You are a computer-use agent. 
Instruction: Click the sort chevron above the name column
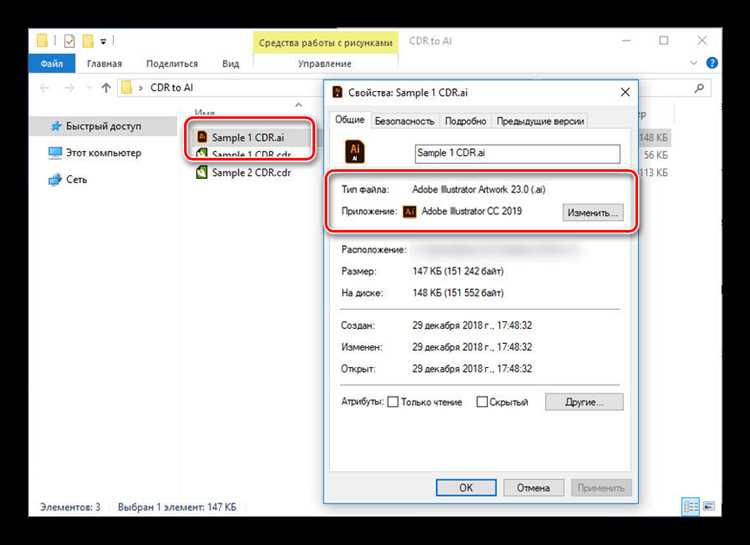pos(298,104)
